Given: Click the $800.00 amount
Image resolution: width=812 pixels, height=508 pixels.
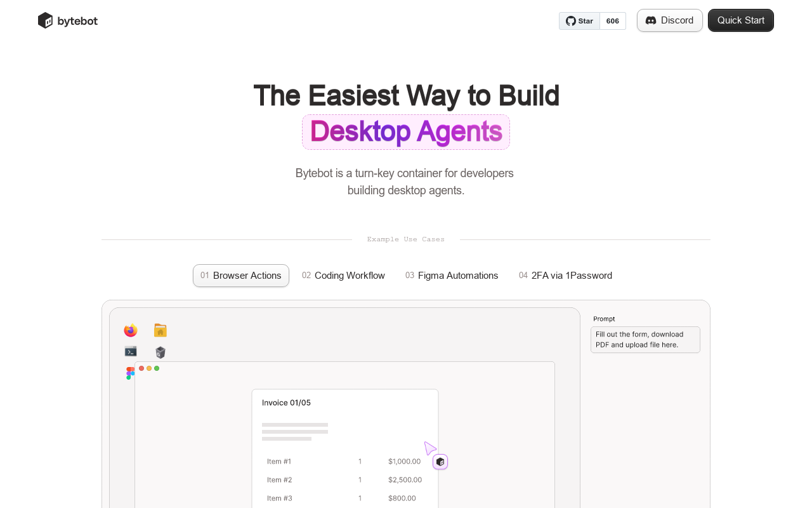Looking at the screenshot, I should pyautogui.click(x=402, y=498).
